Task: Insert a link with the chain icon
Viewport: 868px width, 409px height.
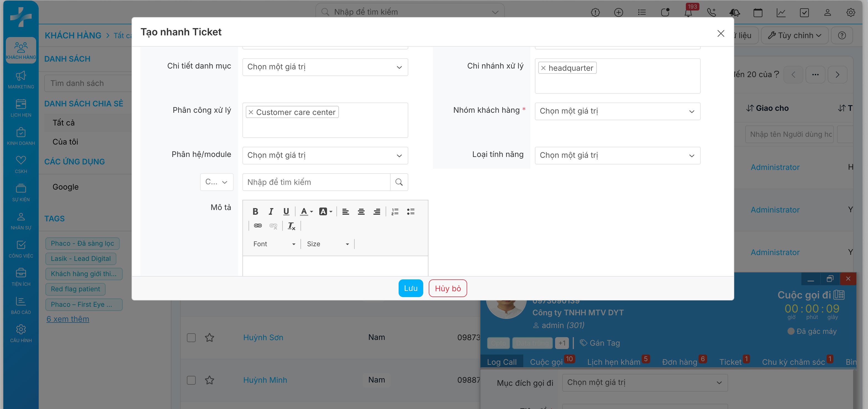Action: pos(258,226)
